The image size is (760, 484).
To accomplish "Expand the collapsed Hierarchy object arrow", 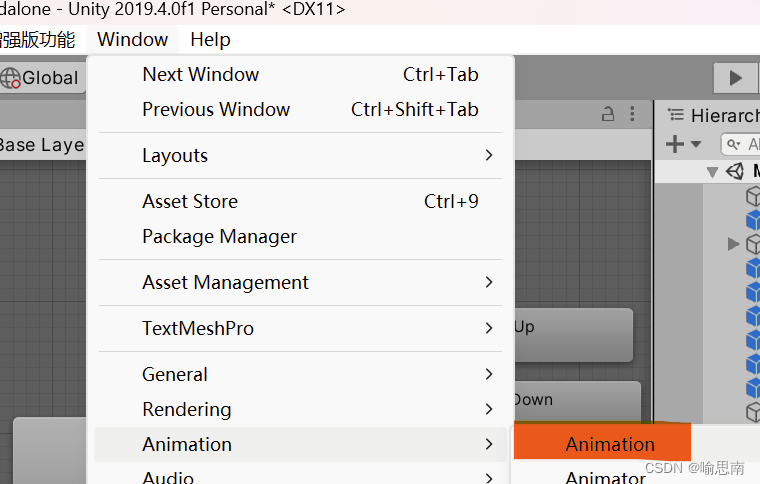I will click(x=733, y=244).
